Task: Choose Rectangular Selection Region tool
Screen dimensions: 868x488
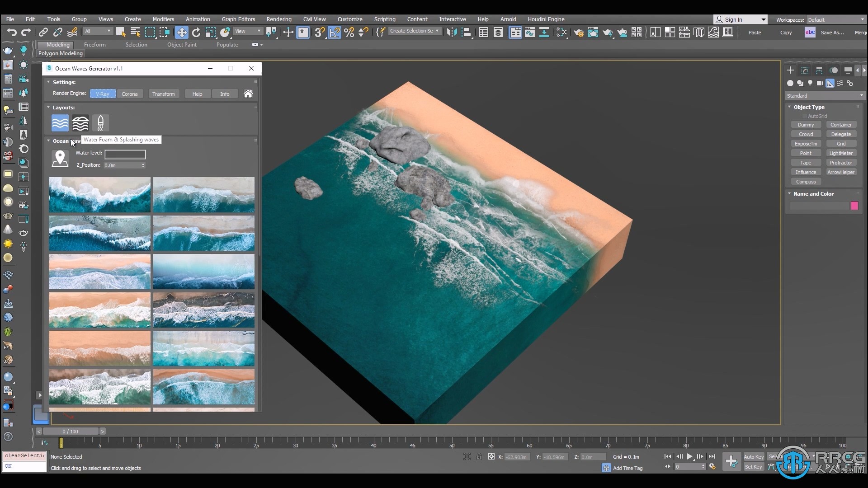Action: pyautogui.click(x=150, y=32)
